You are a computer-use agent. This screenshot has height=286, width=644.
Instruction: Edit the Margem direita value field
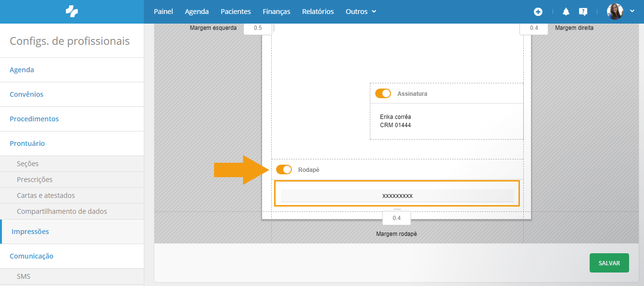[534, 28]
